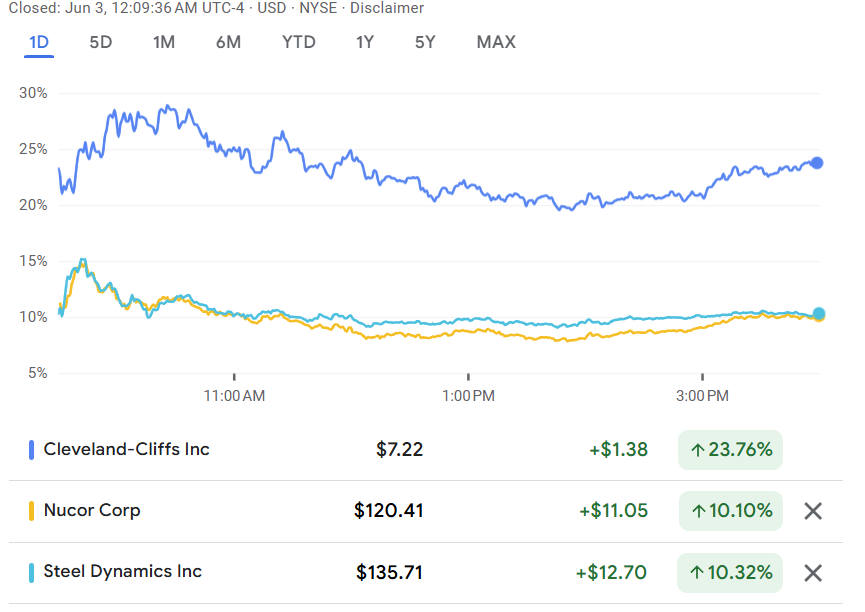865x612 pixels.
Task: Click the Steel Dynamics teal color marker
Action: 31,573
